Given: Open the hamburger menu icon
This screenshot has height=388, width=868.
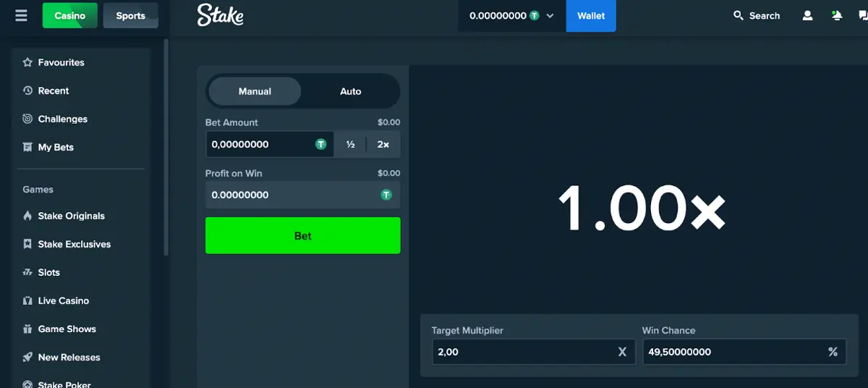Looking at the screenshot, I should pyautogui.click(x=21, y=15).
